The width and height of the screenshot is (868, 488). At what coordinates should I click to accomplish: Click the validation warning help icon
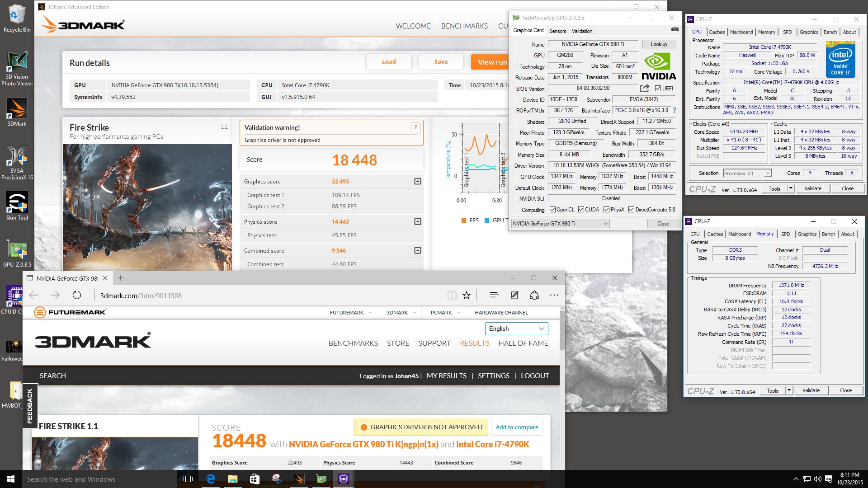click(415, 127)
